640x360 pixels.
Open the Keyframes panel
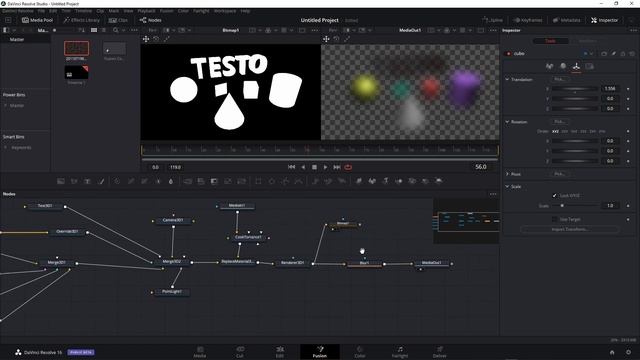pyautogui.click(x=528, y=20)
